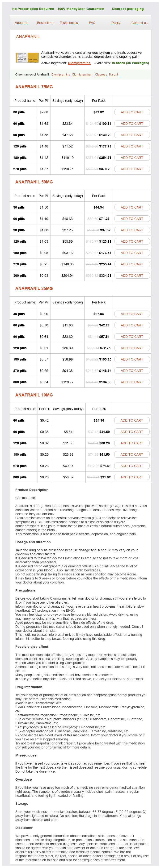Screen dimensions: 161x868
Task: Go to Bestsellers in navigation
Action: (x=45, y=23)
